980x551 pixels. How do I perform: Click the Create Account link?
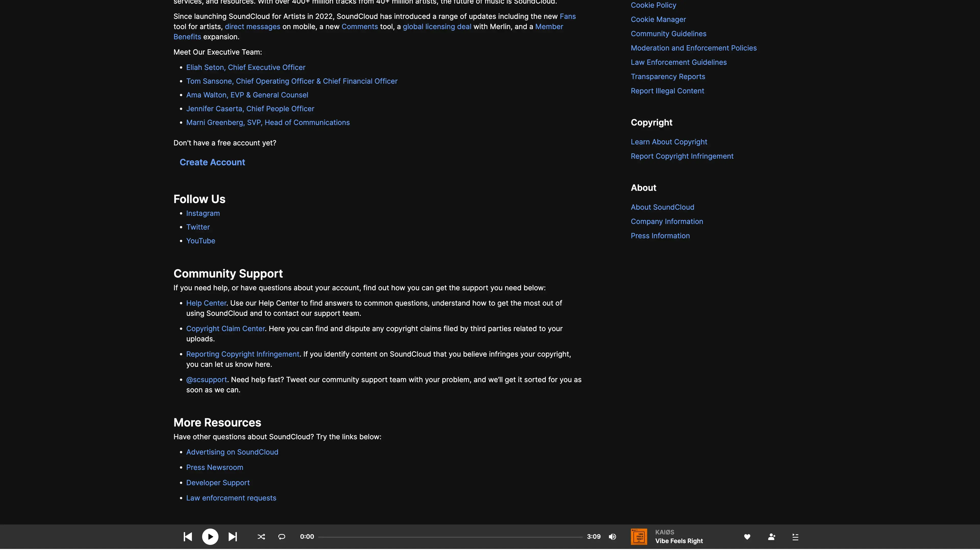point(212,162)
